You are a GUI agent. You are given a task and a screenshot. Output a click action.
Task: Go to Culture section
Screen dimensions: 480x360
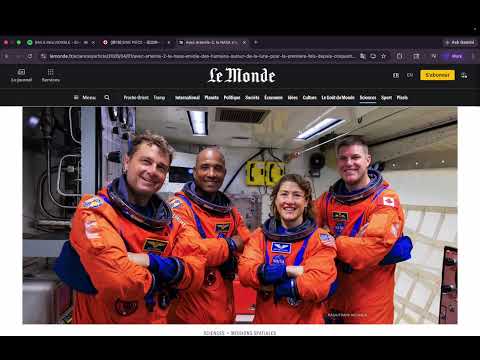(x=310, y=98)
